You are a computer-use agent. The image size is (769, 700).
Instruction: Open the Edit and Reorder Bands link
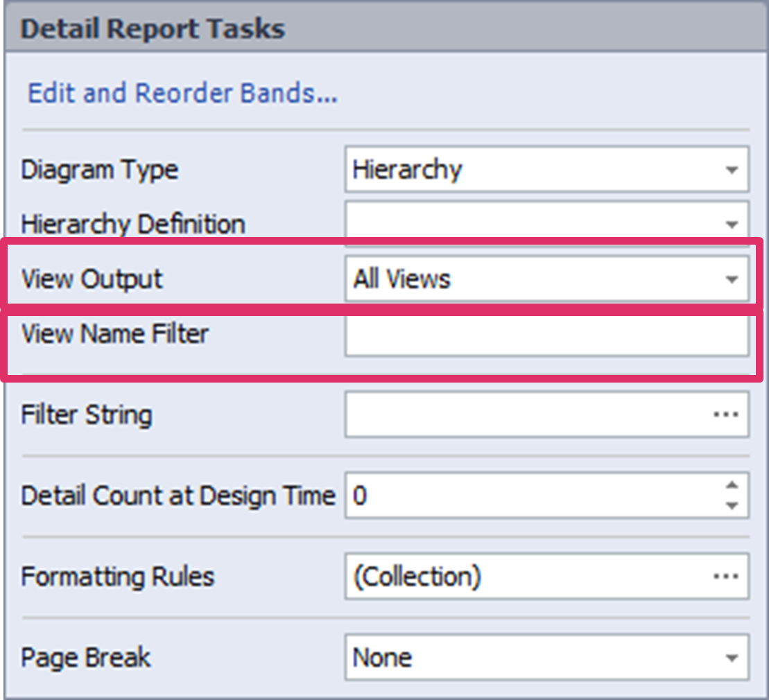coord(182,93)
